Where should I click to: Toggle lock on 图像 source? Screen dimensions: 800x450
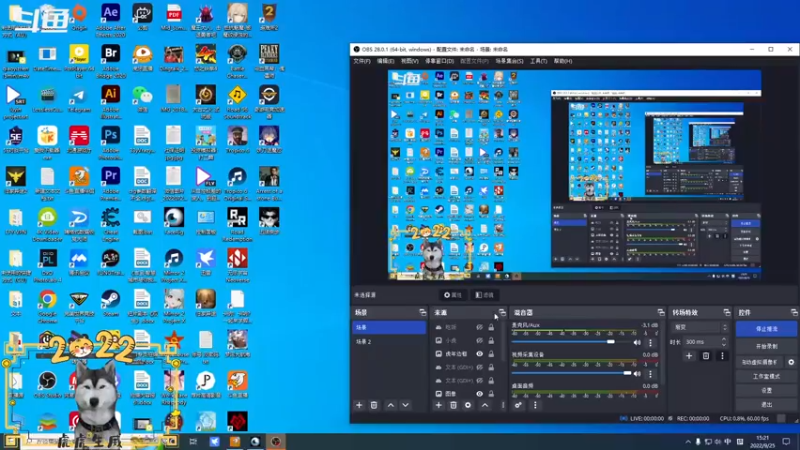491,393
